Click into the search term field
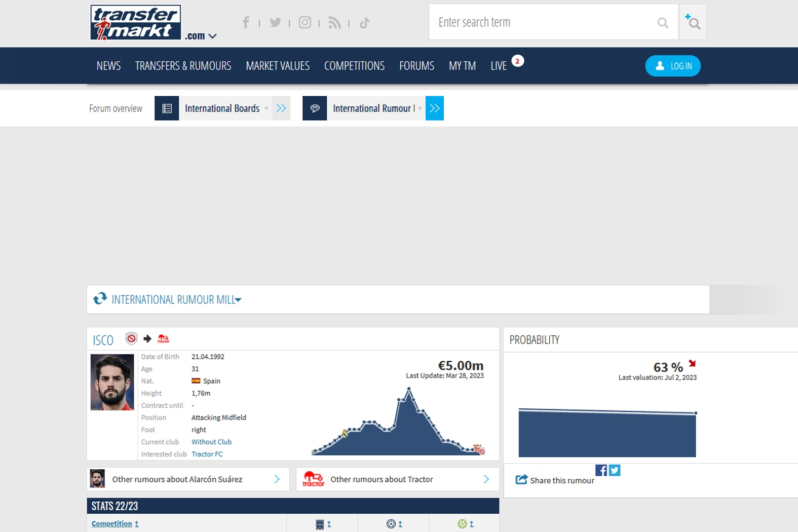The image size is (798, 532). tap(542, 22)
